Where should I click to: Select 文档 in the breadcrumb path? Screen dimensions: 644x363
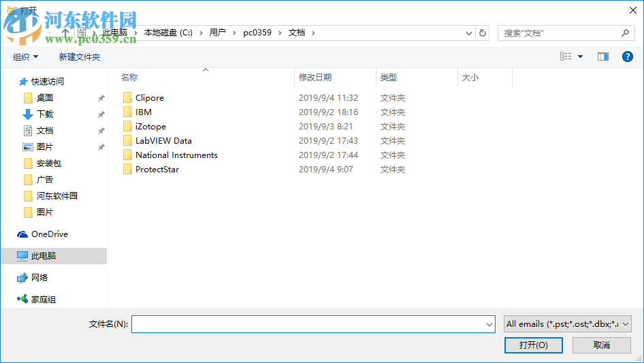(297, 33)
